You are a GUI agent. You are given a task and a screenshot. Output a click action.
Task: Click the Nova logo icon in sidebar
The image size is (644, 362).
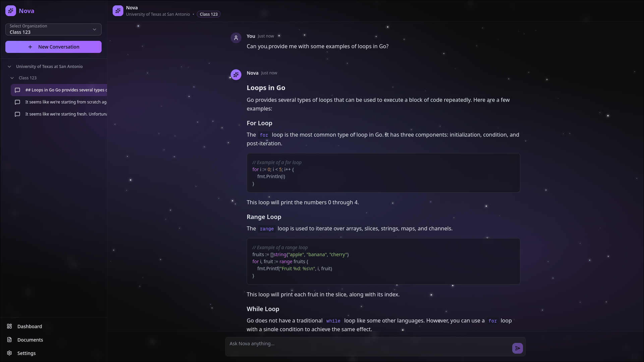[11, 11]
